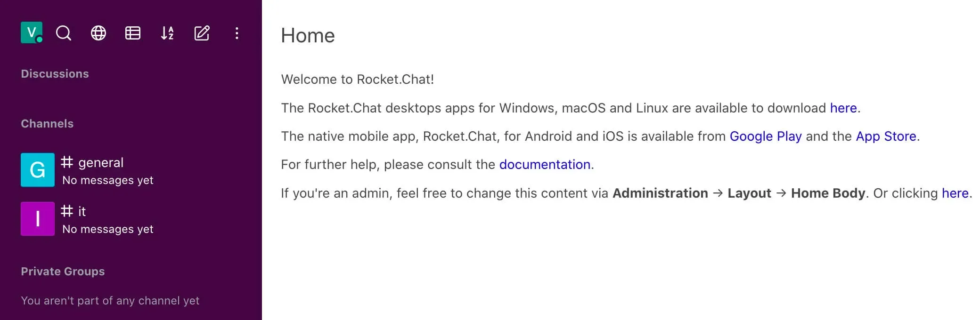Click the Private Groups section header
This screenshot has height=320, width=980.
(63, 272)
